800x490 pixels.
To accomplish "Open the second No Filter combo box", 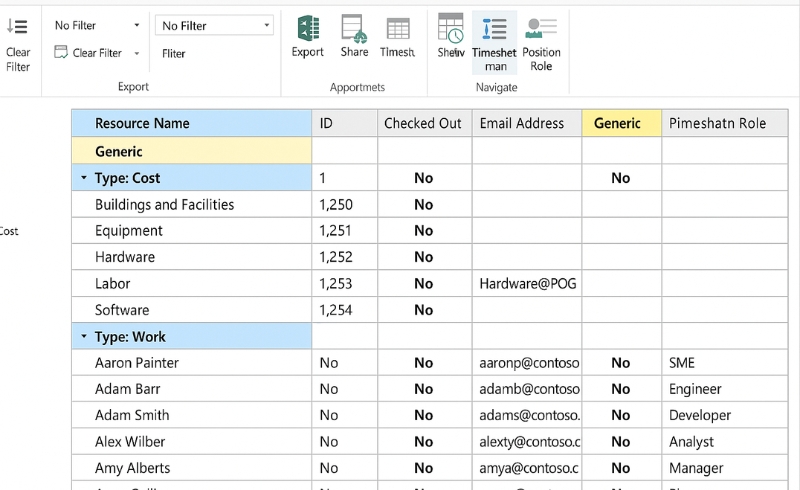I will pos(215,25).
